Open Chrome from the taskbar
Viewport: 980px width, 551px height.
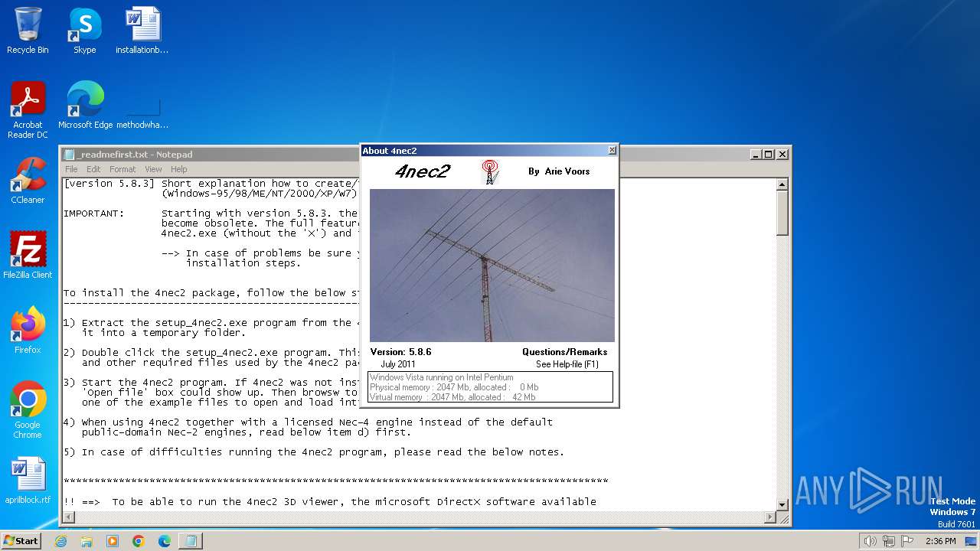pyautogui.click(x=139, y=541)
